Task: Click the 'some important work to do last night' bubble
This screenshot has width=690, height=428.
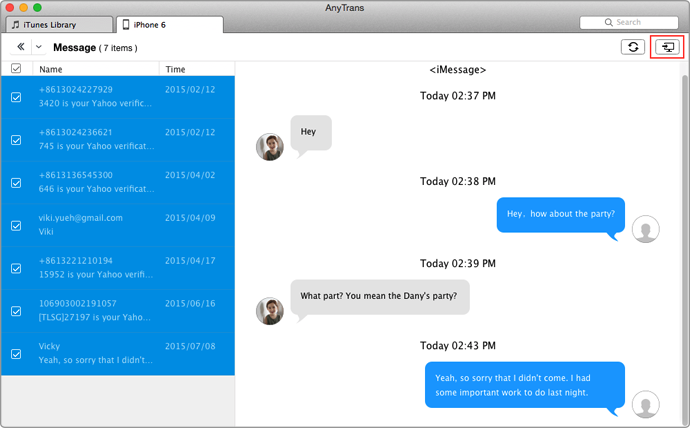Action: click(525, 385)
